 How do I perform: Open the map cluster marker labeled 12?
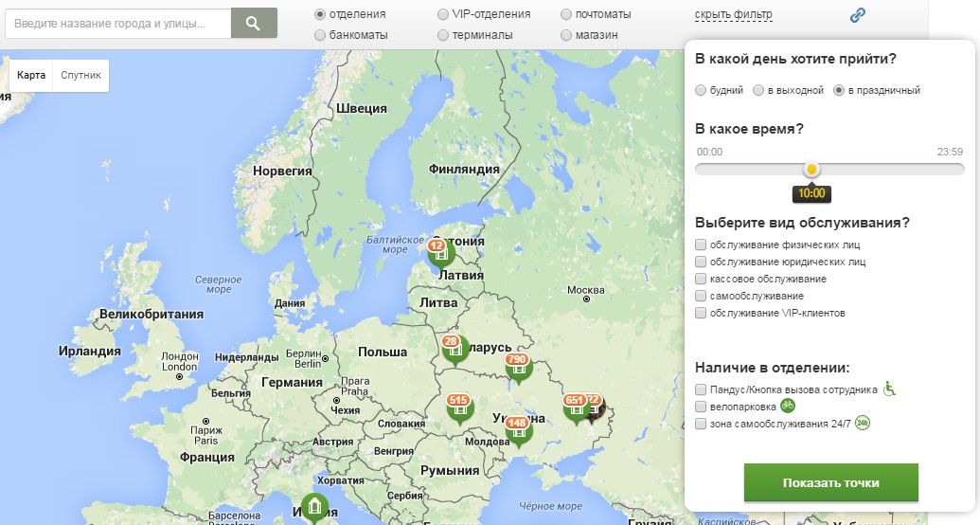[438, 252]
